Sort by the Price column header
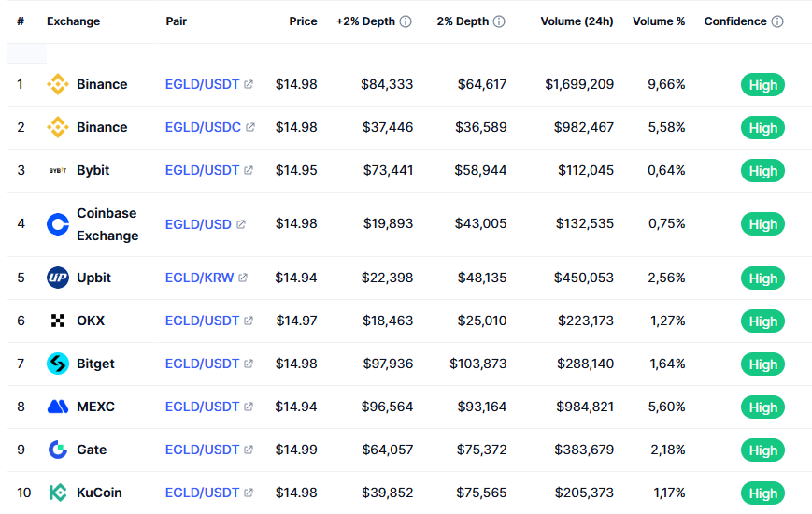Image resolution: width=812 pixels, height=514 pixels. point(303,21)
